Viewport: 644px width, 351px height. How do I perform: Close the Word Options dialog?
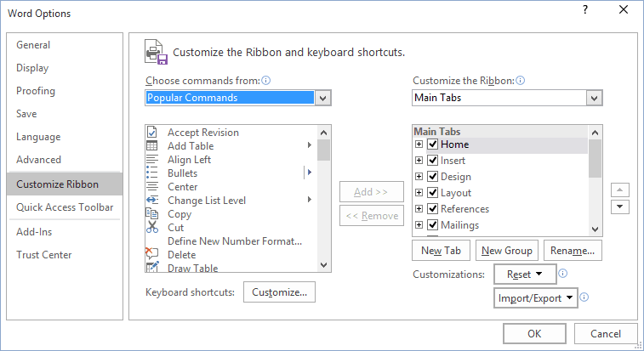(x=624, y=10)
